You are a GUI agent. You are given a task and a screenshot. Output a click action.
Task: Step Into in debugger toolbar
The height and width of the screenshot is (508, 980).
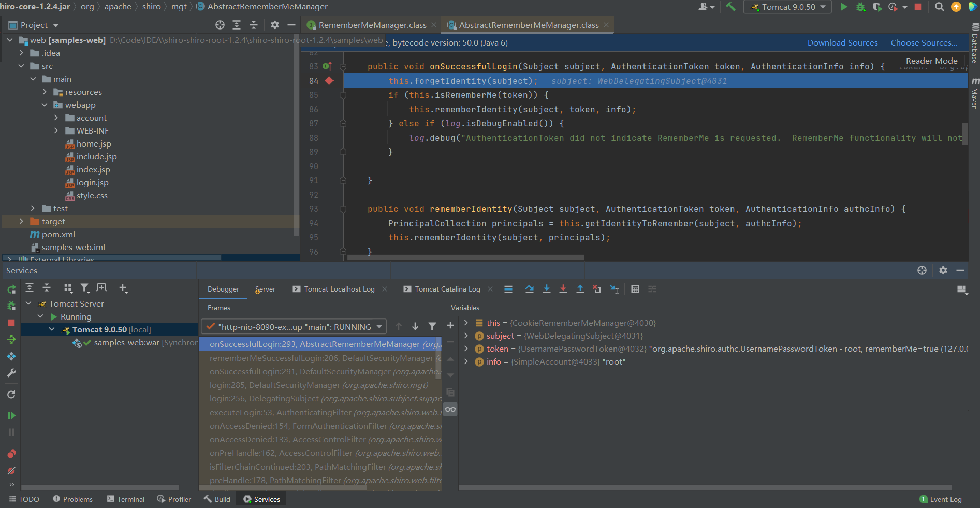pyautogui.click(x=547, y=289)
